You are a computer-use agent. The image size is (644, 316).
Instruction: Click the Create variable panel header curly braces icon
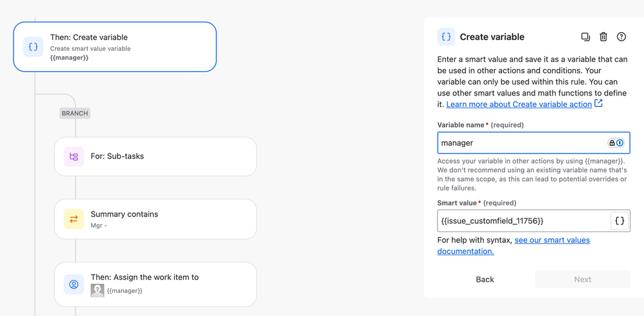coord(446,37)
